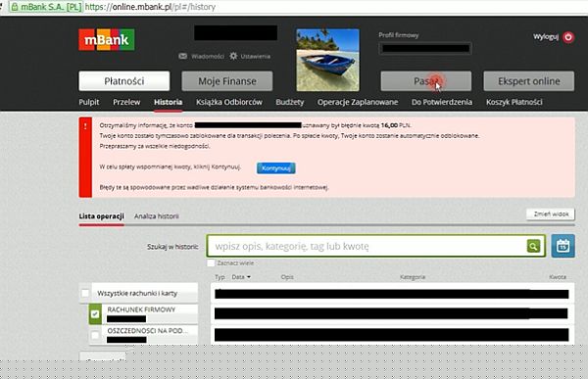The width and height of the screenshot is (588, 379).
Task: Click the OSZCZEDNOSCI NA POD... account label
Action: 148,331
